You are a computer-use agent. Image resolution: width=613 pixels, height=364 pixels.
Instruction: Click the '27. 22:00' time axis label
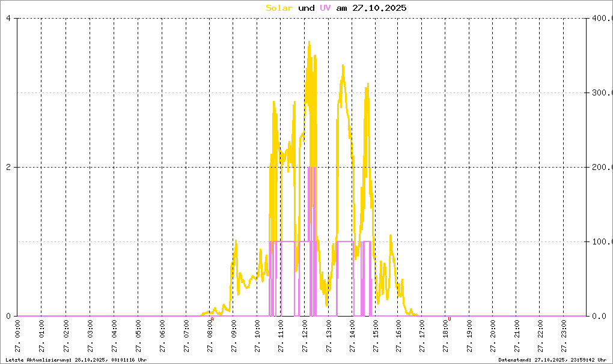click(540, 336)
